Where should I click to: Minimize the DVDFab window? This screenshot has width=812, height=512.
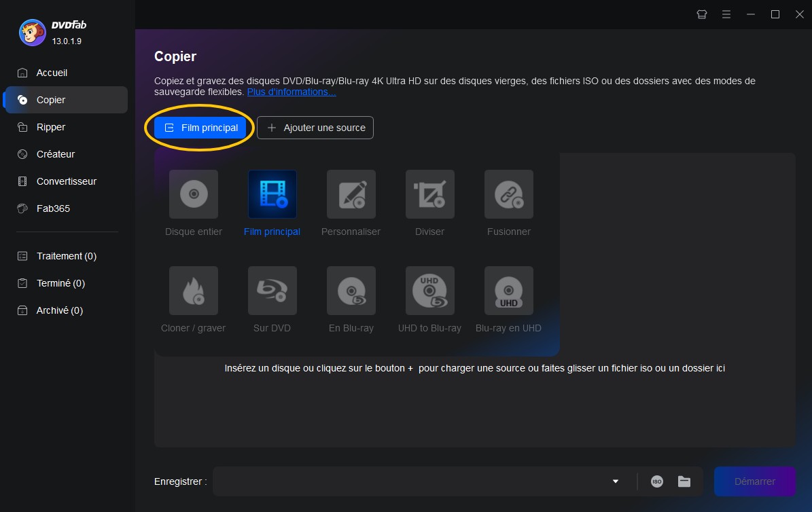[750, 14]
